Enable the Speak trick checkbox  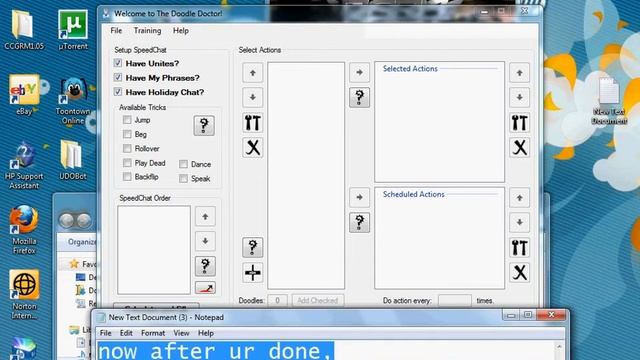[183, 178]
